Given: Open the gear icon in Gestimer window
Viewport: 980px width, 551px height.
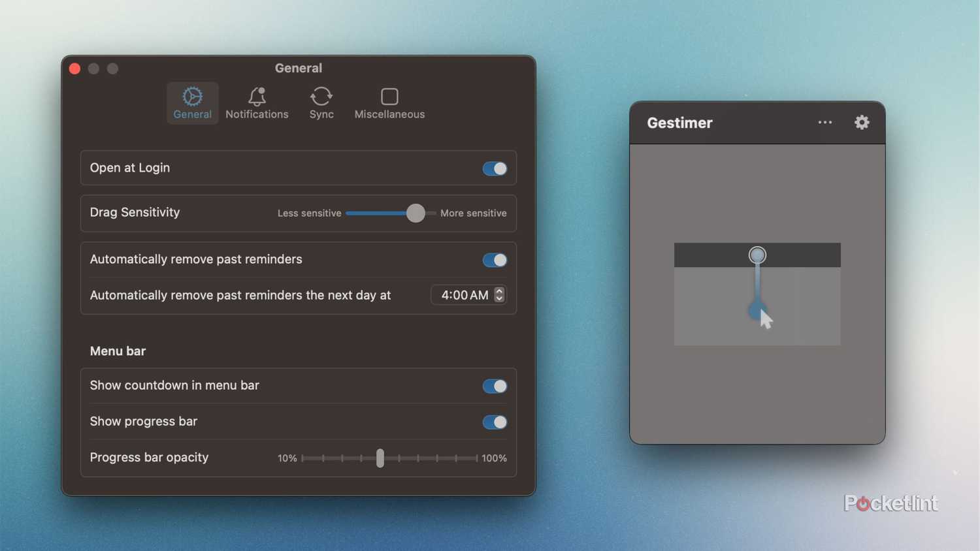Looking at the screenshot, I should pyautogui.click(x=862, y=122).
